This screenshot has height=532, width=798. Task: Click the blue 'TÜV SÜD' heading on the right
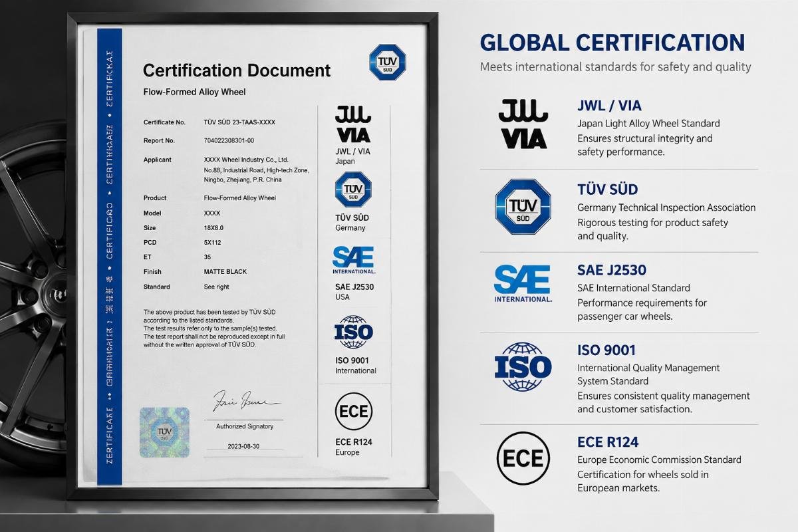608,190
